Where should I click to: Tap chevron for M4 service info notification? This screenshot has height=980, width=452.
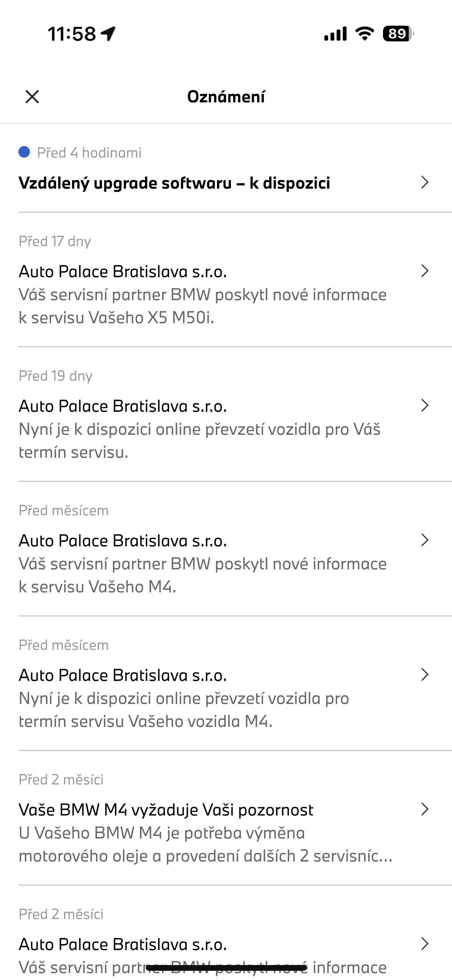(424, 540)
